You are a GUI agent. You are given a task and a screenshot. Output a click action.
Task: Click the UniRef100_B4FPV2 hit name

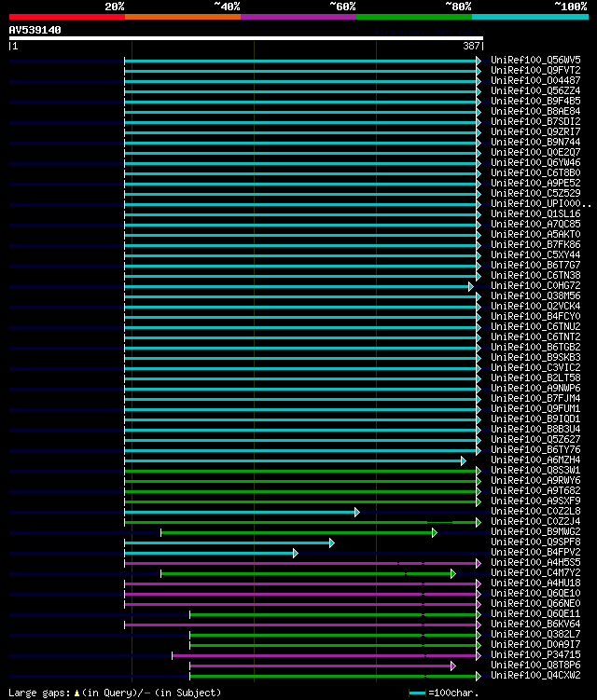click(535, 553)
